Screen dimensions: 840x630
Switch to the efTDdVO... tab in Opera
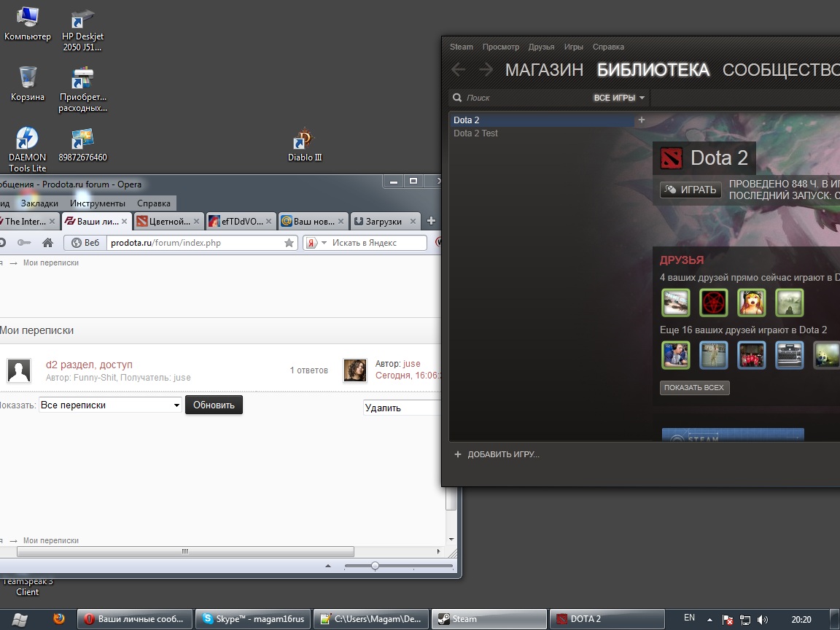(x=241, y=221)
